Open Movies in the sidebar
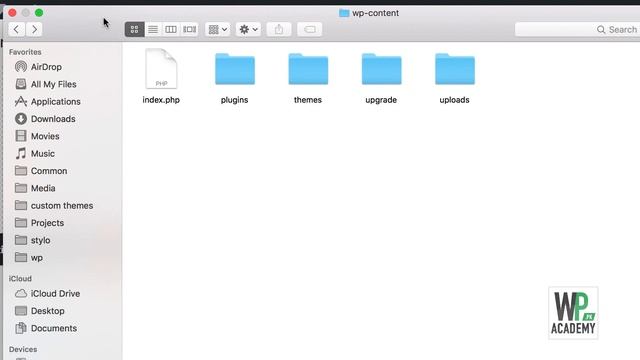The height and width of the screenshot is (360, 640). tap(37, 136)
